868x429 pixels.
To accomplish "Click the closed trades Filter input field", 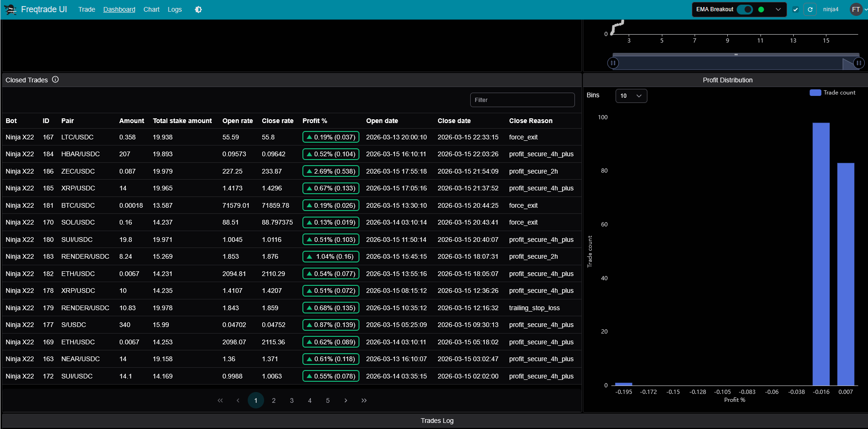I will click(x=522, y=100).
